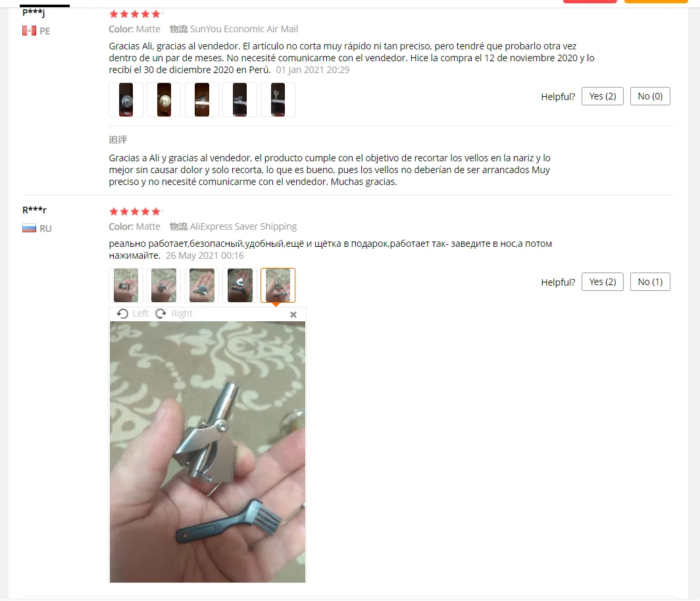Vote Yes (2) on the Peru review

pyautogui.click(x=602, y=96)
